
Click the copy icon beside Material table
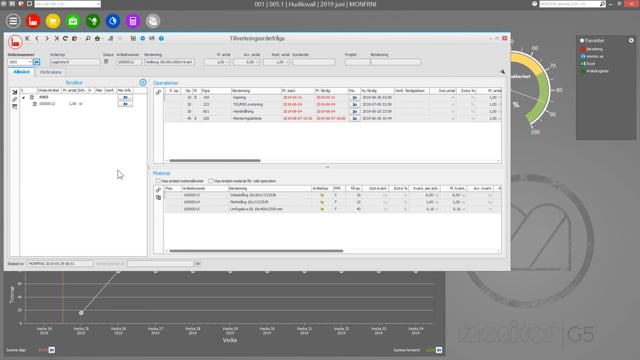click(x=158, y=198)
